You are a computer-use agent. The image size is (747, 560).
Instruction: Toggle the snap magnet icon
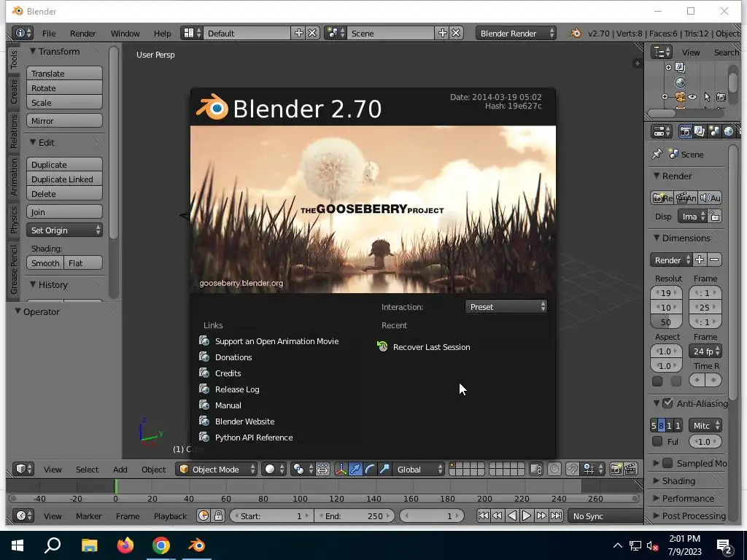572,469
